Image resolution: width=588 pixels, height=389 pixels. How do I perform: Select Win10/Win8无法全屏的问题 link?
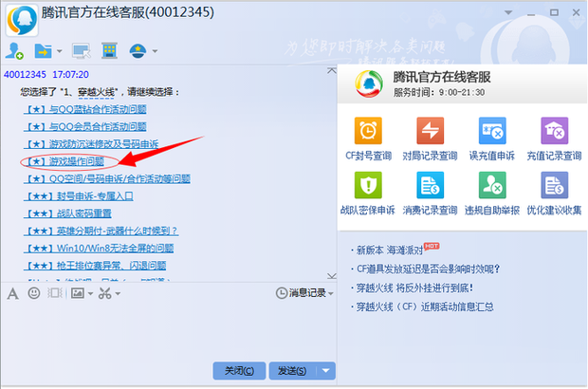click(x=99, y=249)
